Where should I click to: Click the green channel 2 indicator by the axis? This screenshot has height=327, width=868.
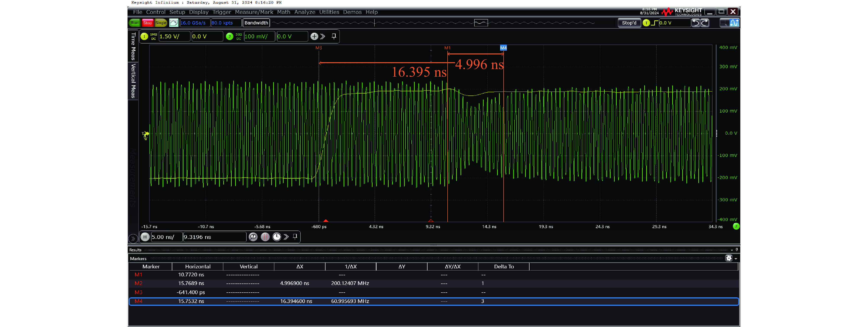tap(736, 226)
